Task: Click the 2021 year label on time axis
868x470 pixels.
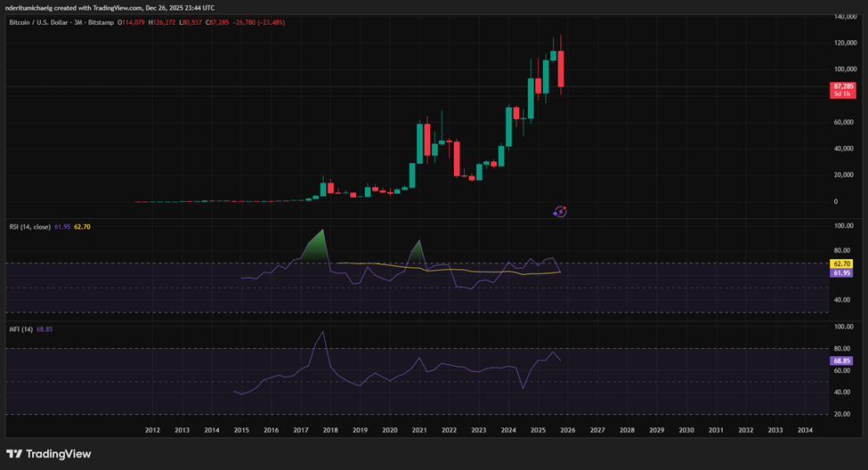Action: [419, 430]
